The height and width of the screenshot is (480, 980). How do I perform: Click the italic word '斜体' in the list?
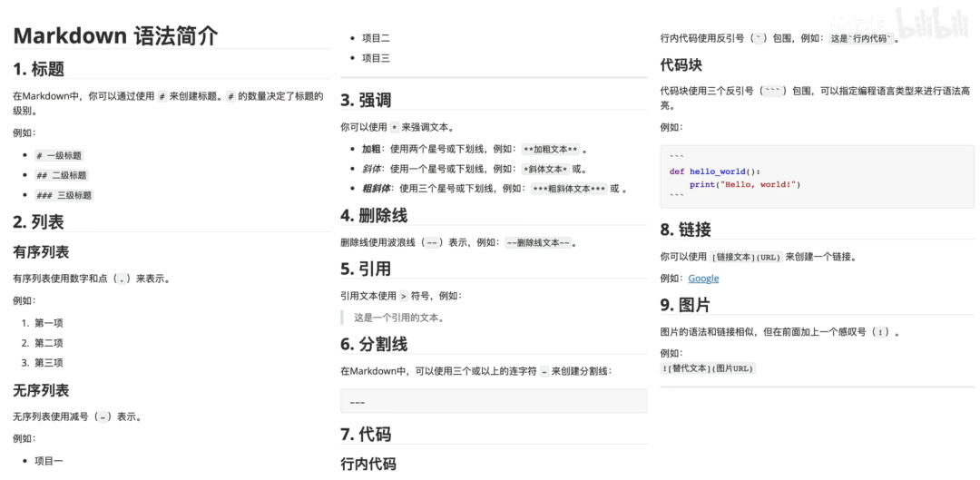(370, 169)
